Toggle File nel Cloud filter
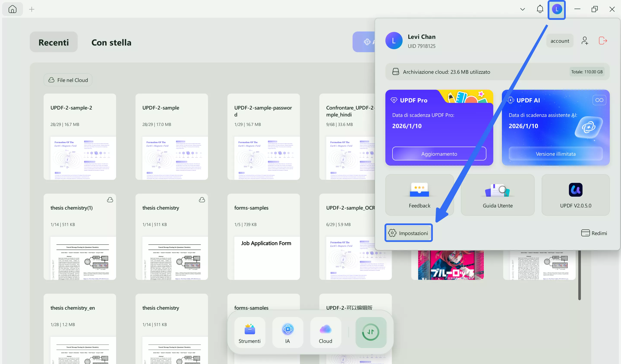Screen dimensions: 621x364 68,80
